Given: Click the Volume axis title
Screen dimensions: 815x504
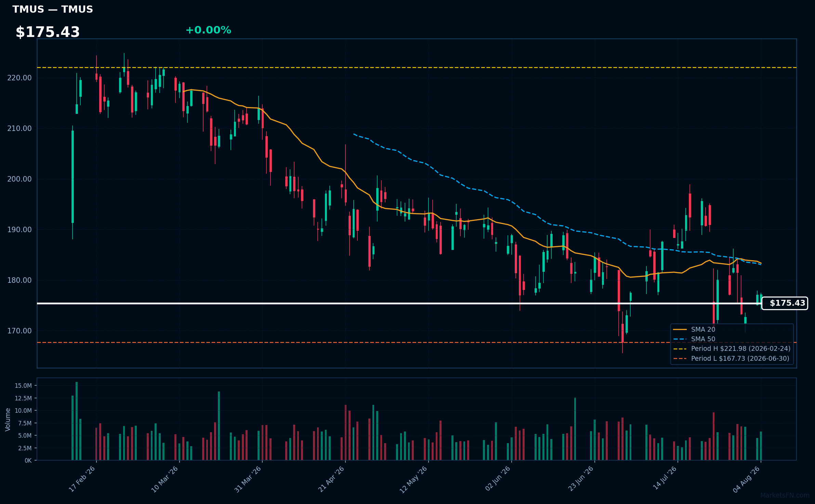Looking at the screenshot, I should (x=8, y=420).
